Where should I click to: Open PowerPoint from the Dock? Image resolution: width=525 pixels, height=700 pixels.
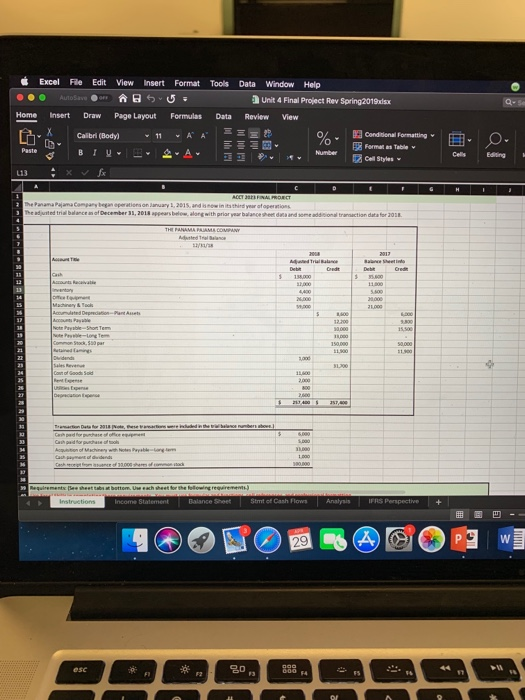pos(464,539)
